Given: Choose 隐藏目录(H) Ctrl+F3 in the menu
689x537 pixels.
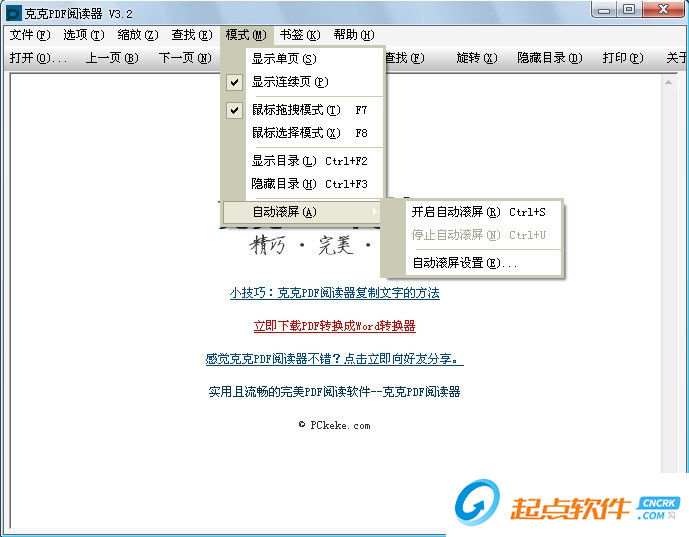Looking at the screenshot, I should (x=303, y=184).
